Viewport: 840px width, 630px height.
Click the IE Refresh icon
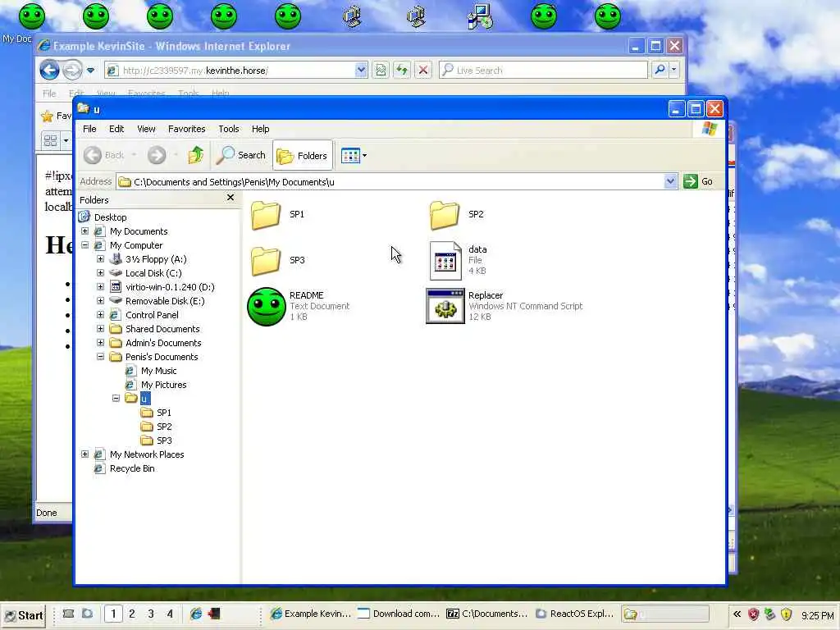tap(402, 70)
